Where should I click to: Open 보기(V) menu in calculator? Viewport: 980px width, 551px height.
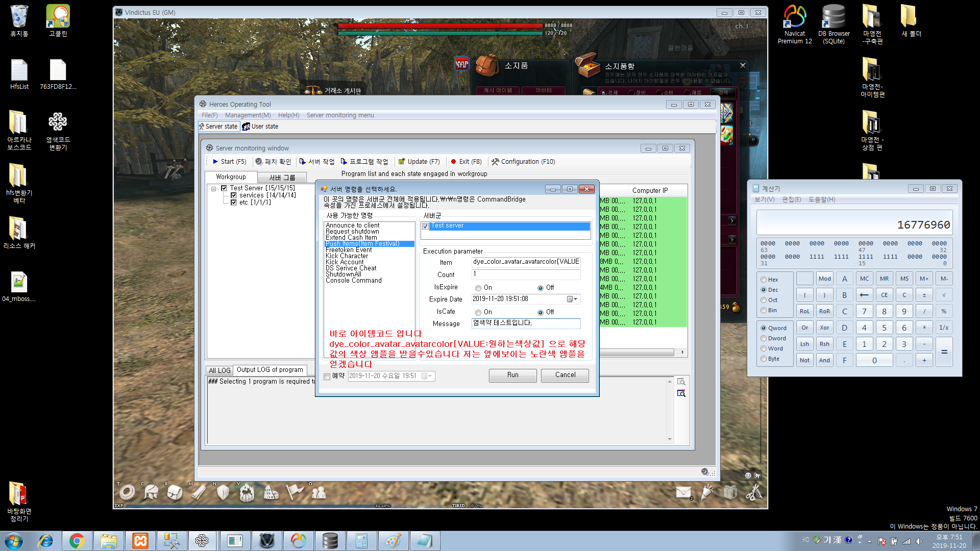coord(764,199)
